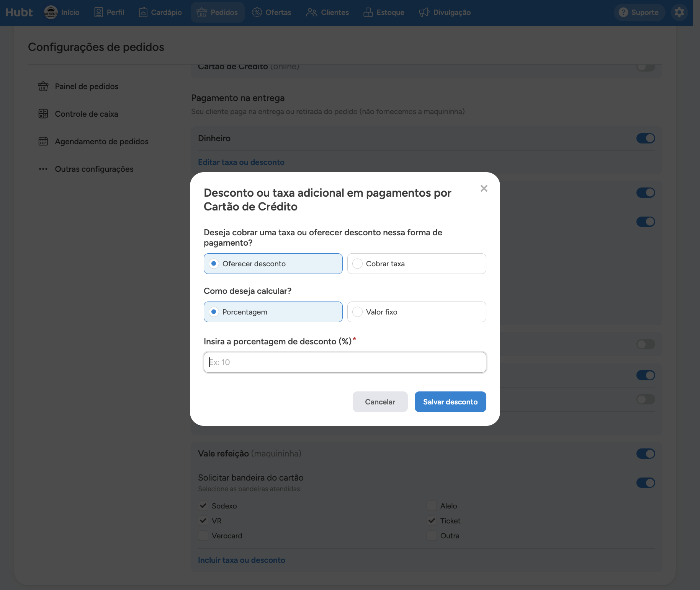
Task: Open the Clientes section
Action: pos(327,12)
